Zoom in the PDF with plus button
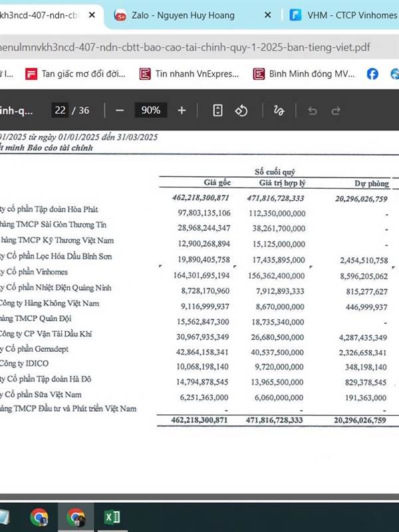Image resolution: width=399 pixels, height=532 pixels. coord(182,110)
